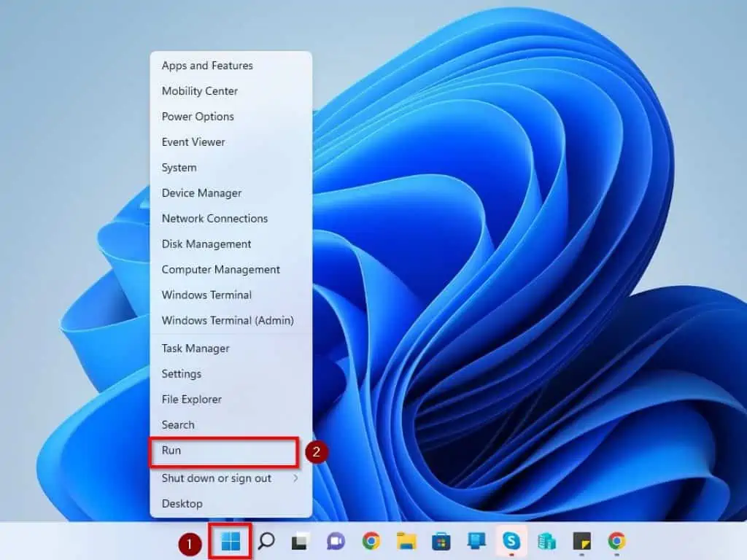Image resolution: width=747 pixels, height=560 pixels.
Task: Select Settings from the context menu
Action: (x=181, y=373)
